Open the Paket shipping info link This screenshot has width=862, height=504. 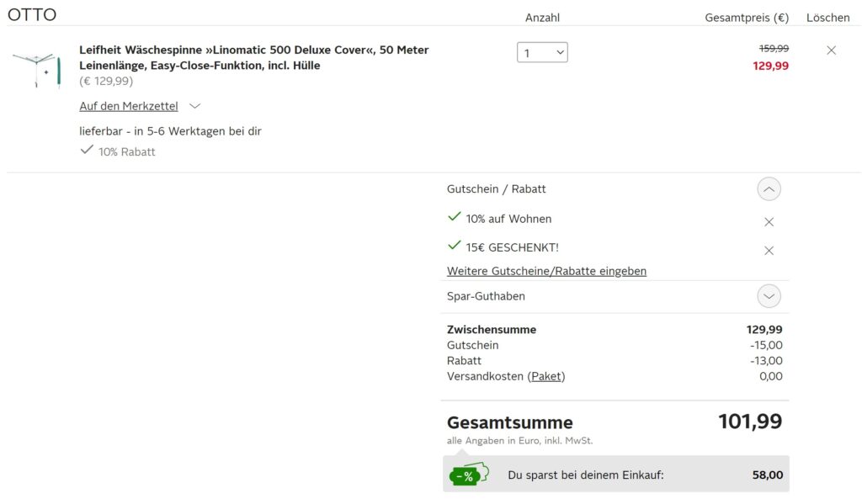coord(545,376)
